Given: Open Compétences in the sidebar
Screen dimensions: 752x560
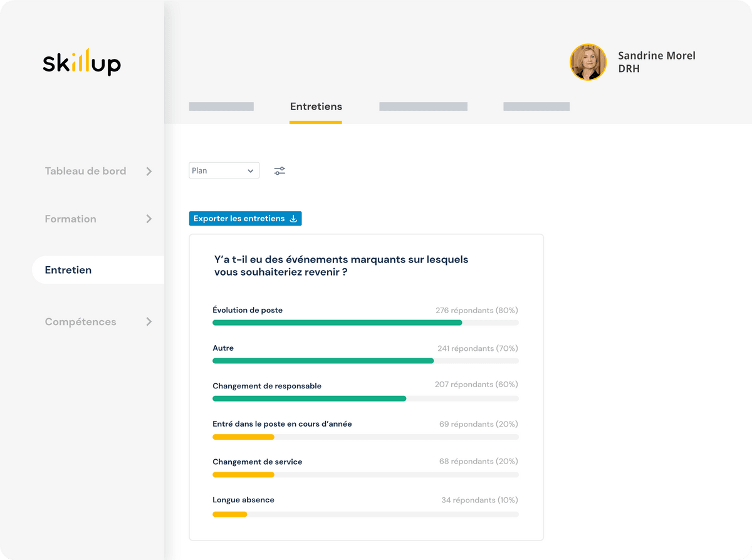Looking at the screenshot, I should [x=80, y=321].
